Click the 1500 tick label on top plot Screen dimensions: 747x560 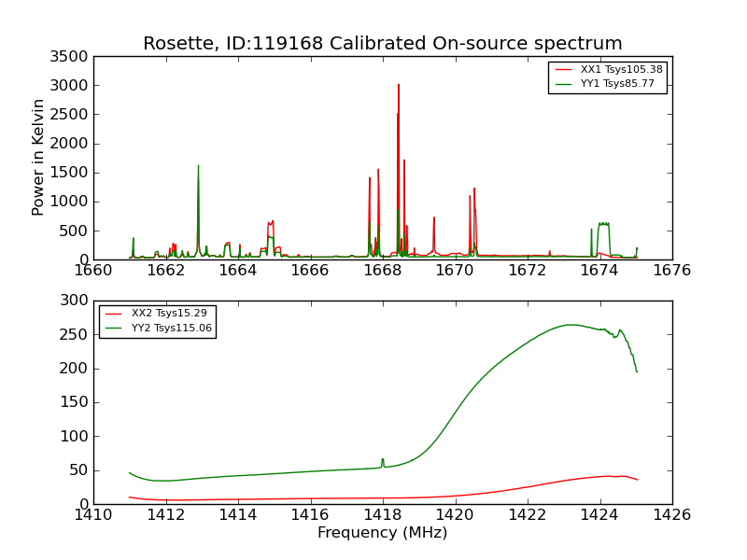(69, 173)
